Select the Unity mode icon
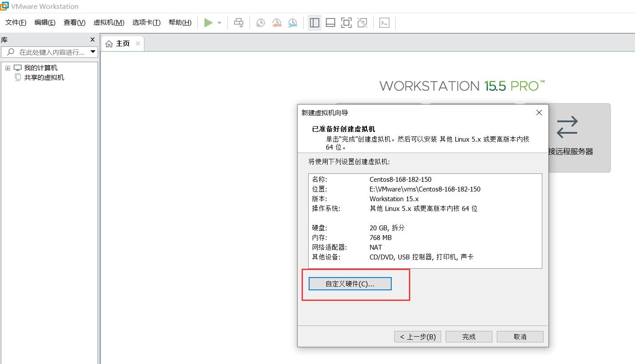This screenshot has height=364, width=635. 362,23
